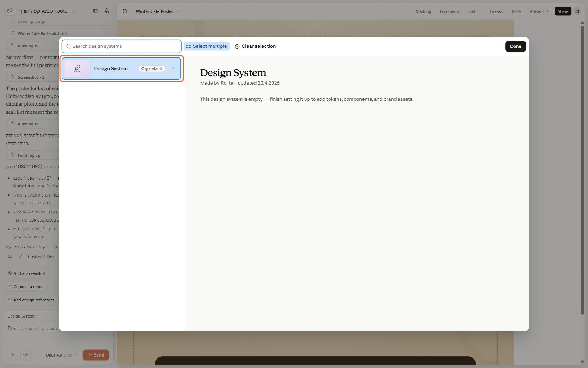
Task: Click Winter Cafe Poster.dc.html file chip
Action: pyautogui.click(x=58, y=33)
